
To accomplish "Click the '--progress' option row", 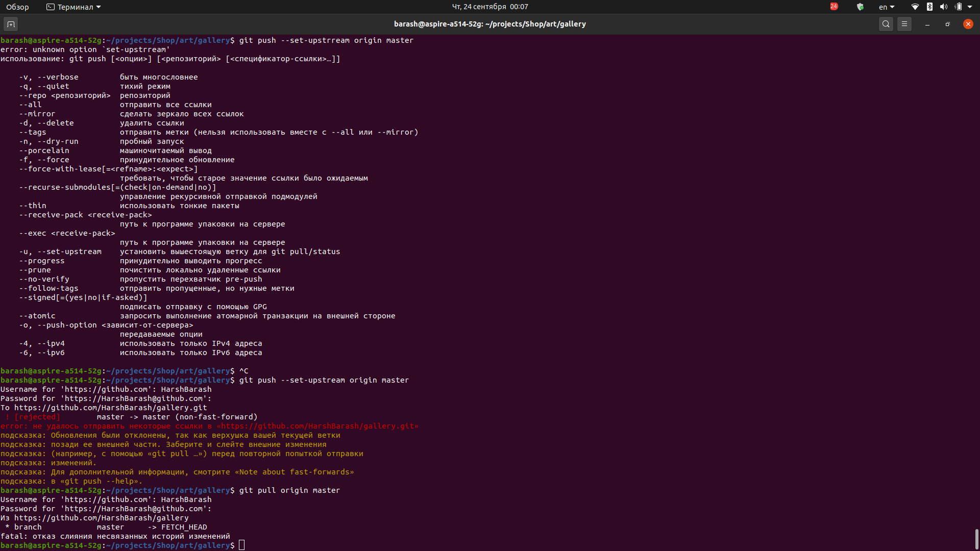I will [140, 261].
